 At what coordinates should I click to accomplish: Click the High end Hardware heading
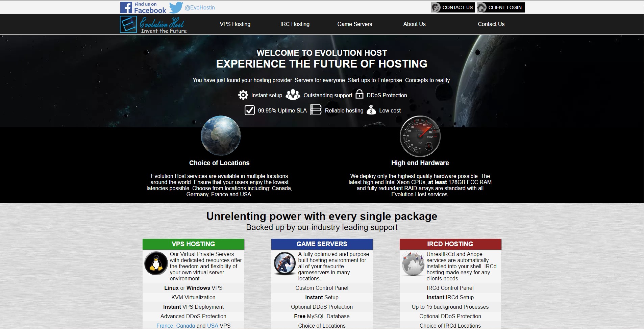tap(420, 163)
